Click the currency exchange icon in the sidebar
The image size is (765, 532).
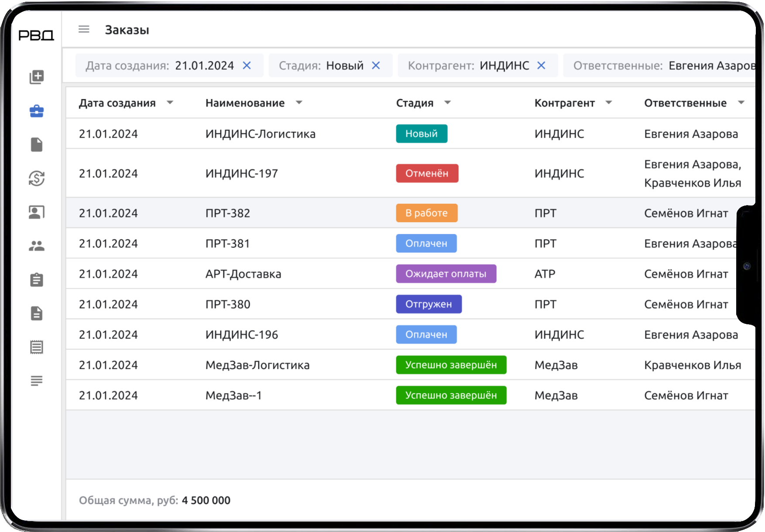[x=37, y=179]
